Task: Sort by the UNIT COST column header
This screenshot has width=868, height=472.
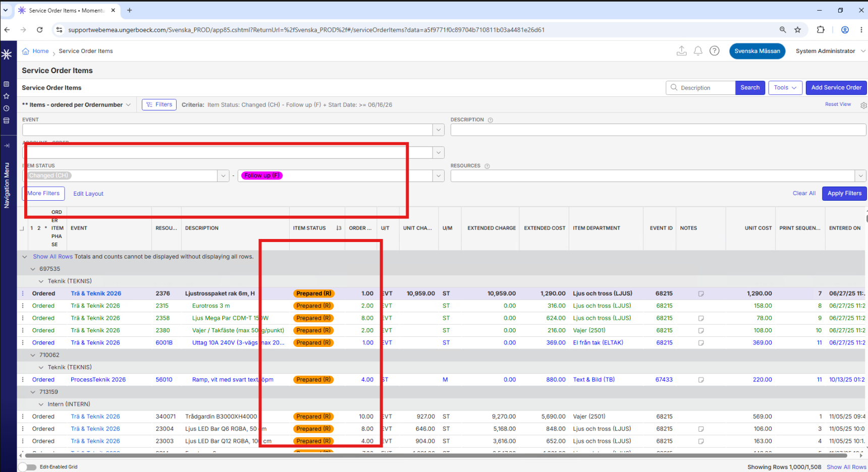Action: 758,228
